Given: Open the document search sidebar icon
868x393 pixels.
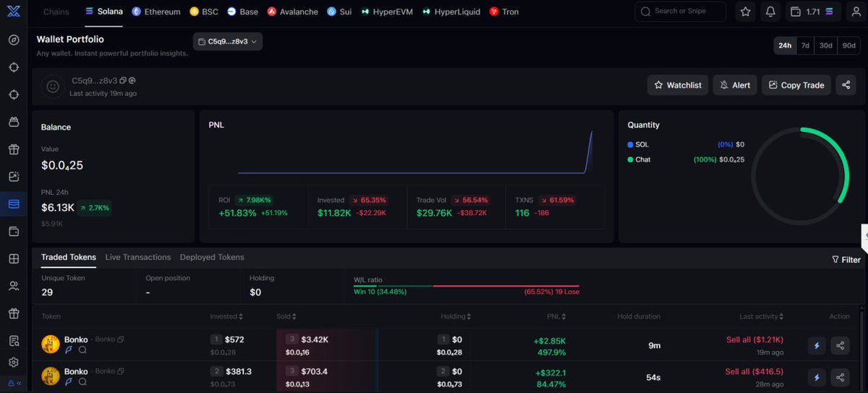Looking at the screenshot, I should 14,341.
